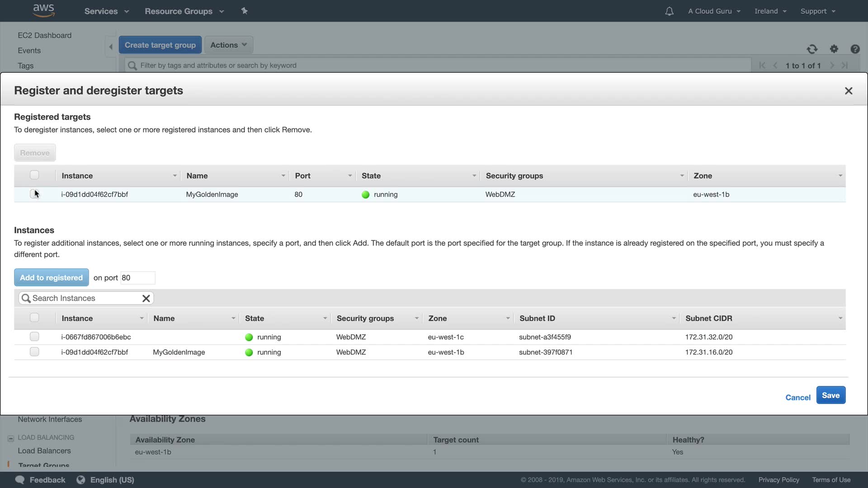
Task: Open the help question mark icon
Action: [855, 49]
